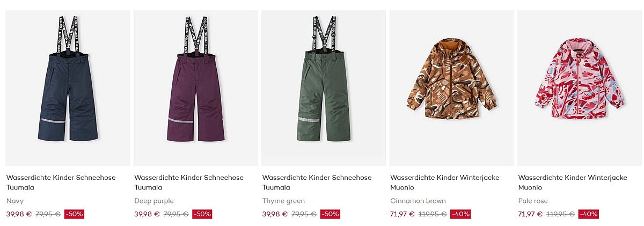Click the -40% badge on Pale rose jacket
644x226 pixels.
(x=589, y=214)
